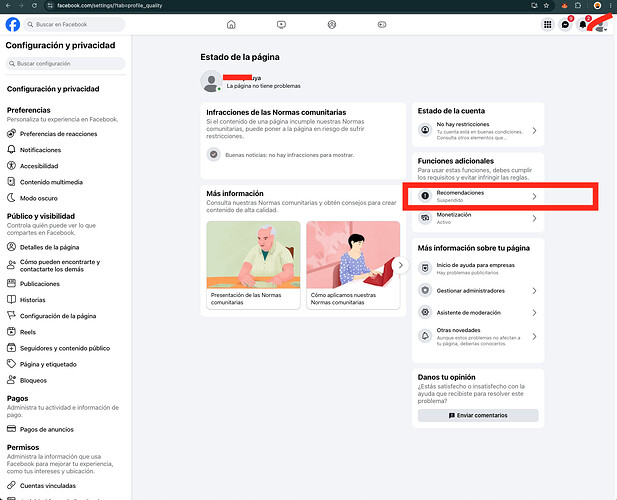Reload the page in browser
Image resolution: width=617 pixels, height=500 pixels.
tap(34, 6)
